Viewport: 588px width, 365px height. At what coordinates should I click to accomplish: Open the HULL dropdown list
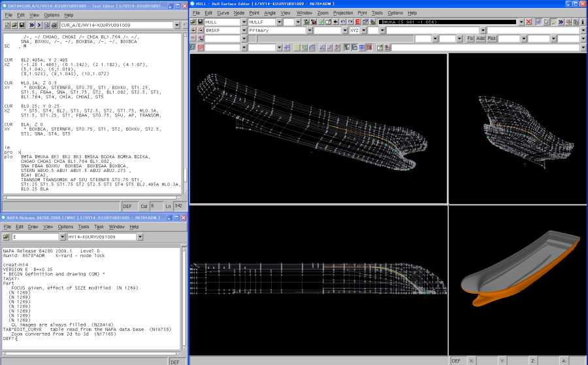pyautogui.click(x=244, y=22)
